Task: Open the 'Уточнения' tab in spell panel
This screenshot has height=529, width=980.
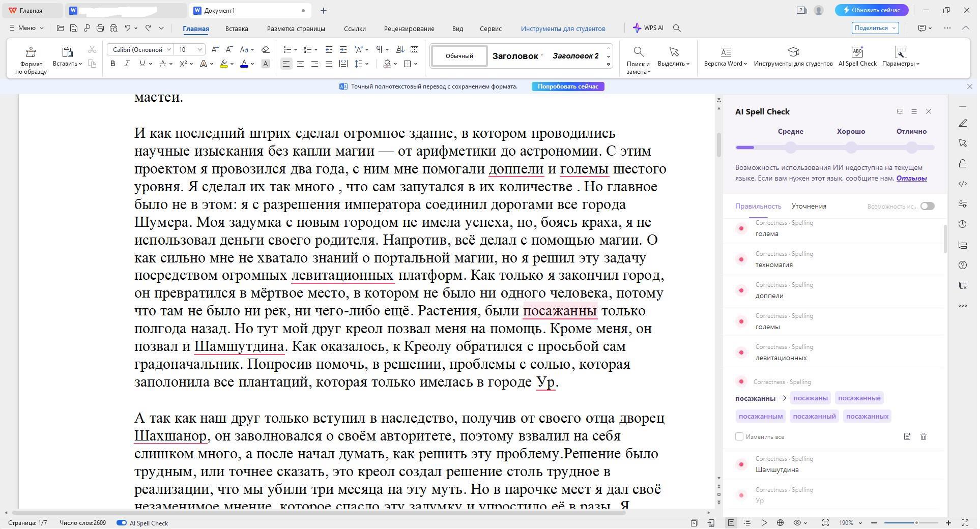Action: (x=809, y=207)
